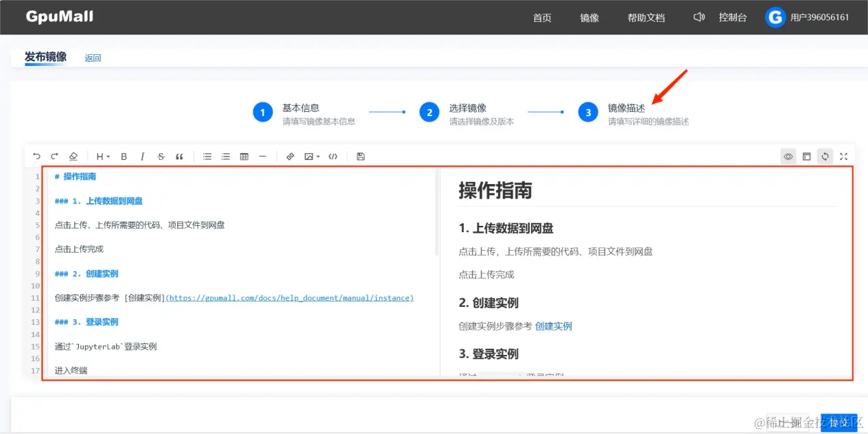
Task: Click the gpumall.com instance docs URL in editor
Action: coord(290,298)
